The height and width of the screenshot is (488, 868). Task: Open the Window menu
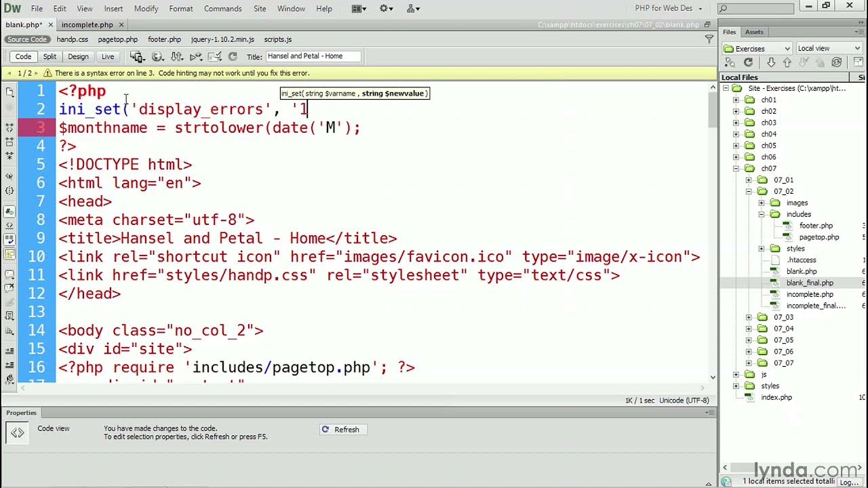click(x=291, y=9)
